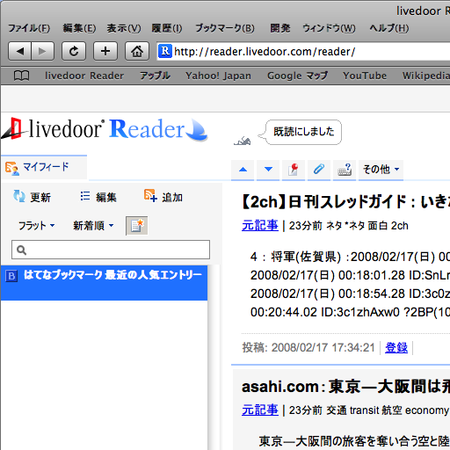Open 元記事 link of the 2ch article
Image resolution: width=450 pixels, height=450 pixels.
coord(260,226)
